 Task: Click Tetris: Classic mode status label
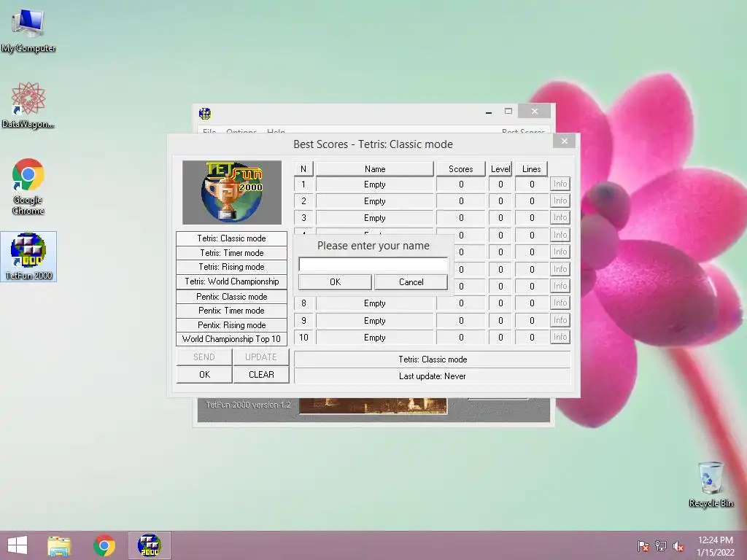click(432, 359)
